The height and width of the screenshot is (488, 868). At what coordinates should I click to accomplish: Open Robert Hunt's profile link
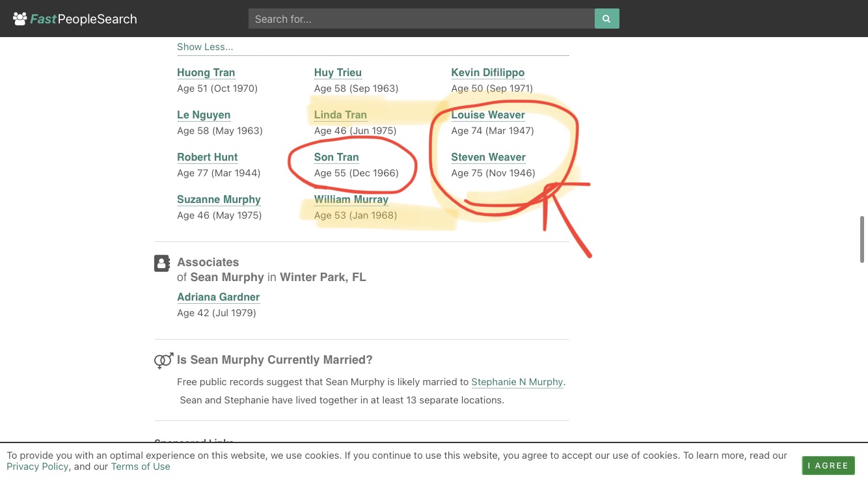coord(208,157)
